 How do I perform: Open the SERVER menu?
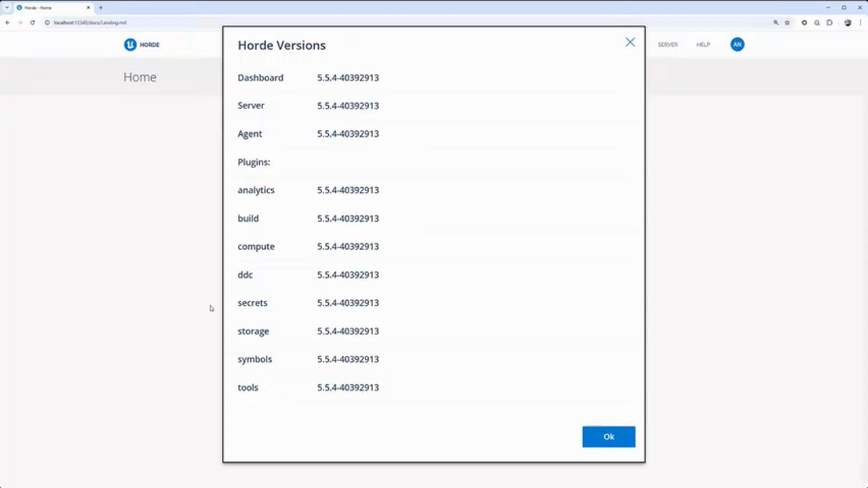pos(667,44)
